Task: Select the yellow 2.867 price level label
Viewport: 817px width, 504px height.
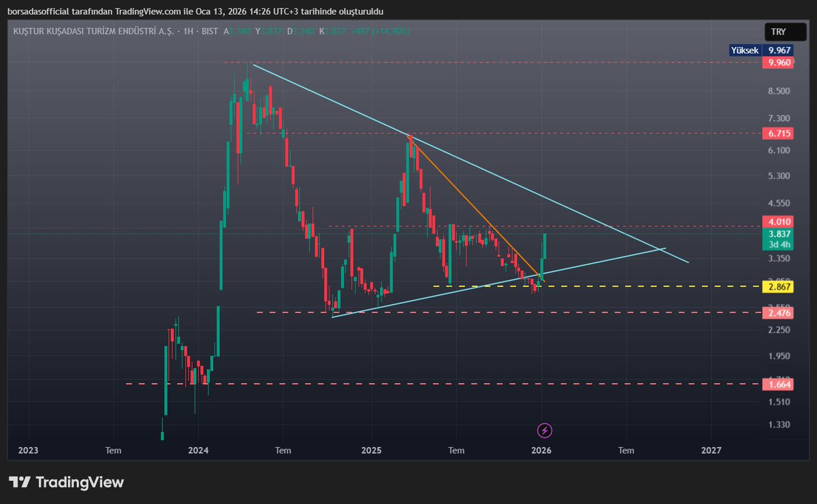Action: [779, 287]
